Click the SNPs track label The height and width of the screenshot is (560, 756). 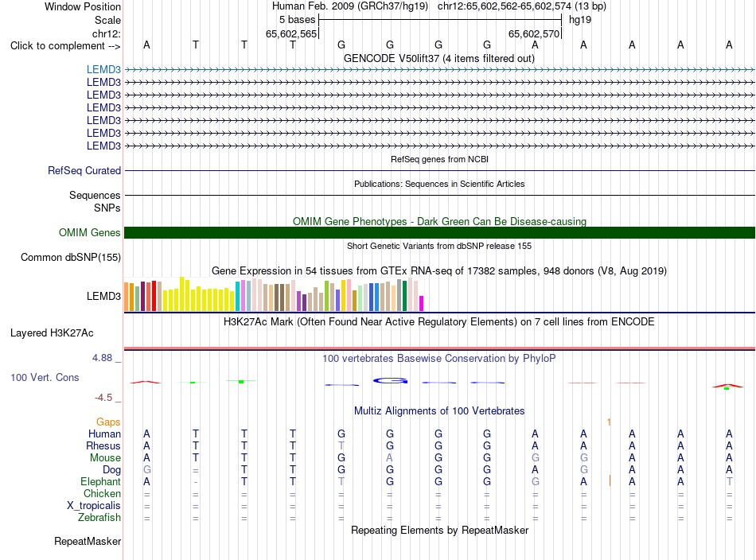tap(107, 208)
